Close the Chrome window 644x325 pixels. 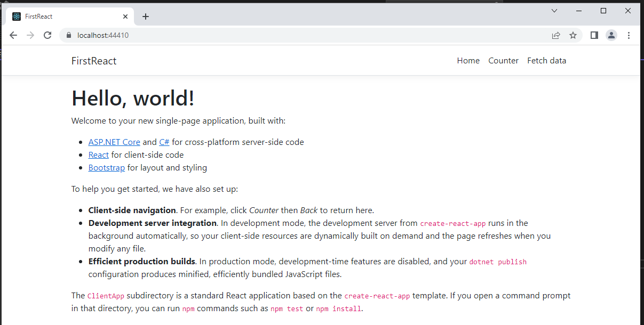pyautogui.click(x=628, y=11)
